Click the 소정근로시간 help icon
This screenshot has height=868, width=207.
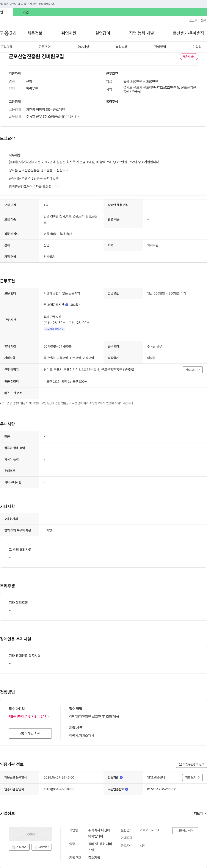(67, 305)
